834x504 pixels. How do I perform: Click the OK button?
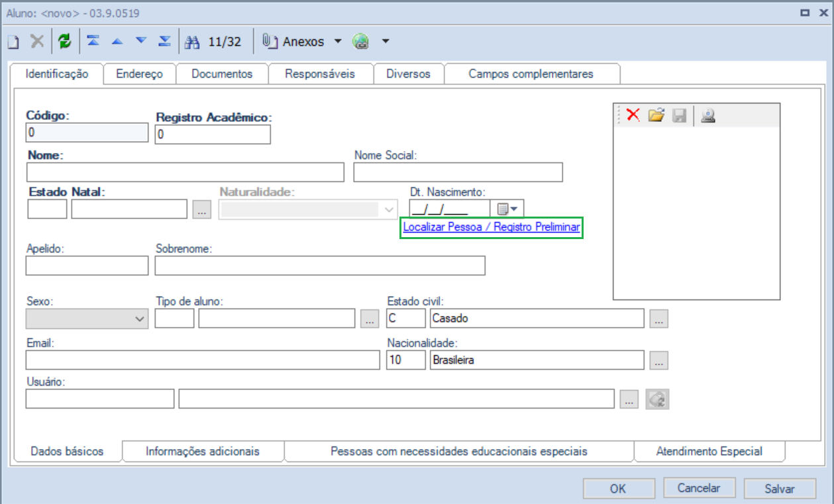point(617,489)
